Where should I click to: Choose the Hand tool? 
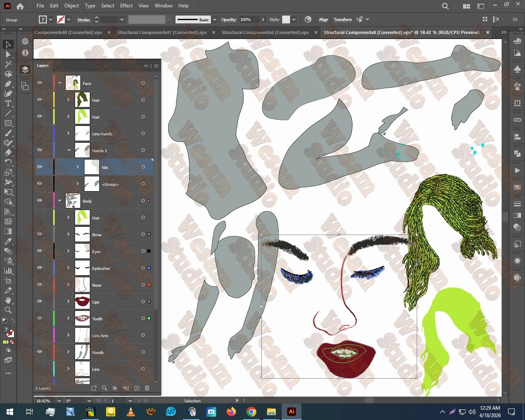[8, 300]
